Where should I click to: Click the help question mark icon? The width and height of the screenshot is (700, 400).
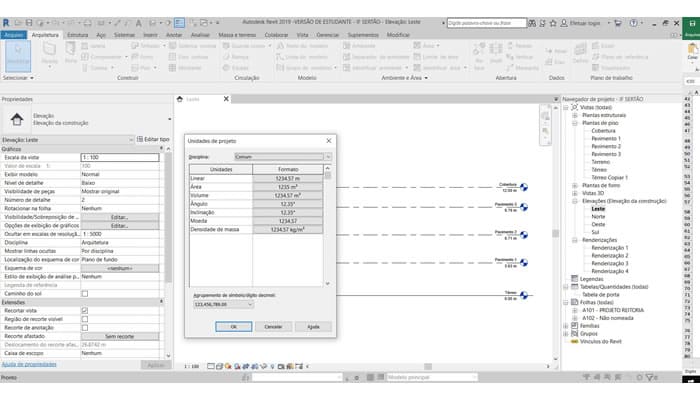point(633,23)
